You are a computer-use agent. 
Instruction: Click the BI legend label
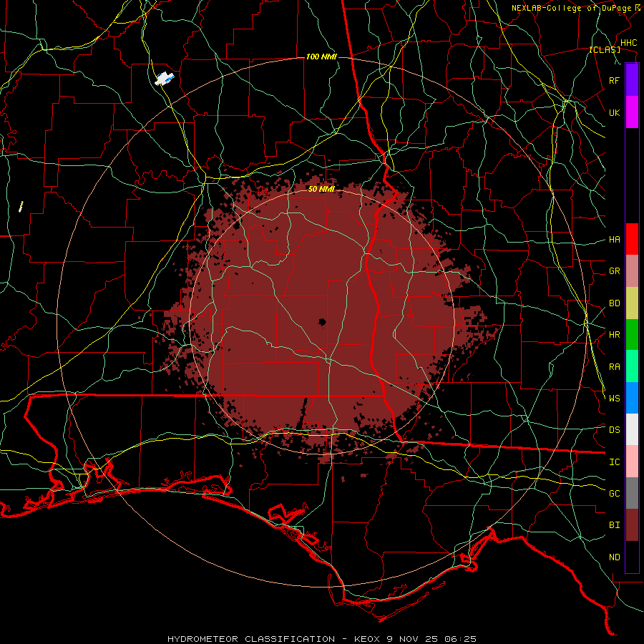click(x=614, y=525)
